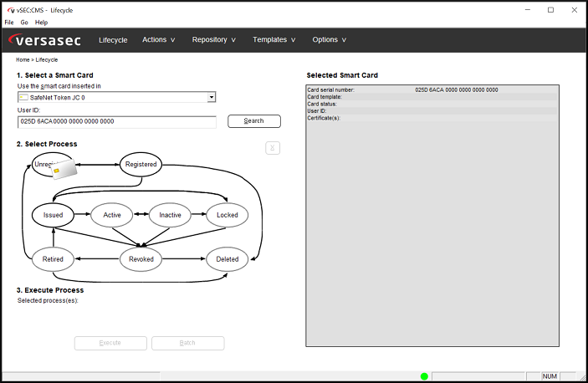Screen dimensions: 588x383
Task: Click the 'User ID:' row in Selected Smart Card
Action: (x=432, y=111)
